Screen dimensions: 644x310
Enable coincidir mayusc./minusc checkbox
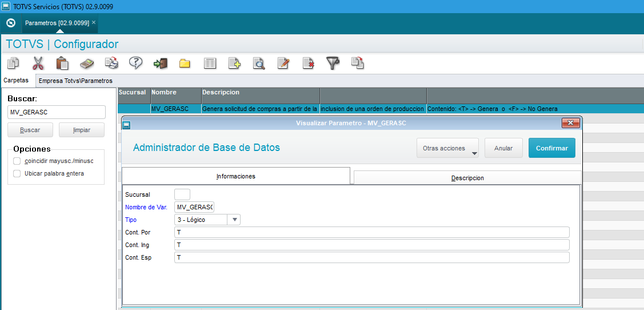(x=17, y=161)
